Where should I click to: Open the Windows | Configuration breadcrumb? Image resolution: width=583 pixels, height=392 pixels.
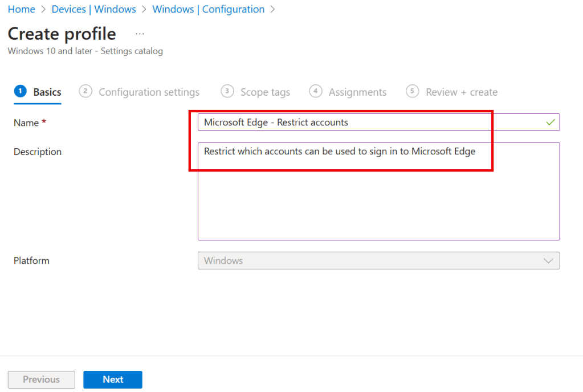(x=208, y=9)
